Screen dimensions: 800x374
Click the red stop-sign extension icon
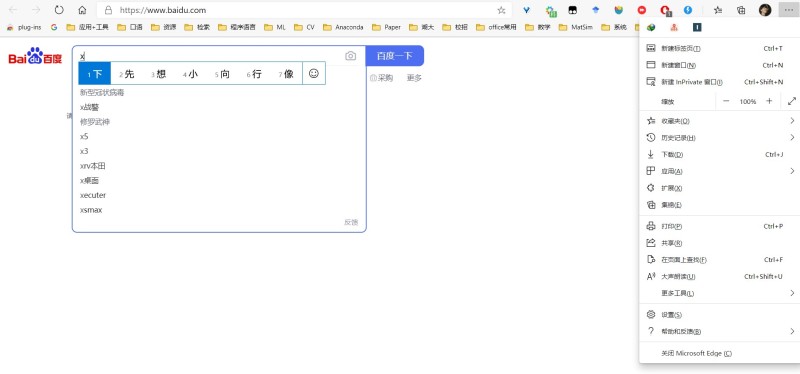[642, 10]
